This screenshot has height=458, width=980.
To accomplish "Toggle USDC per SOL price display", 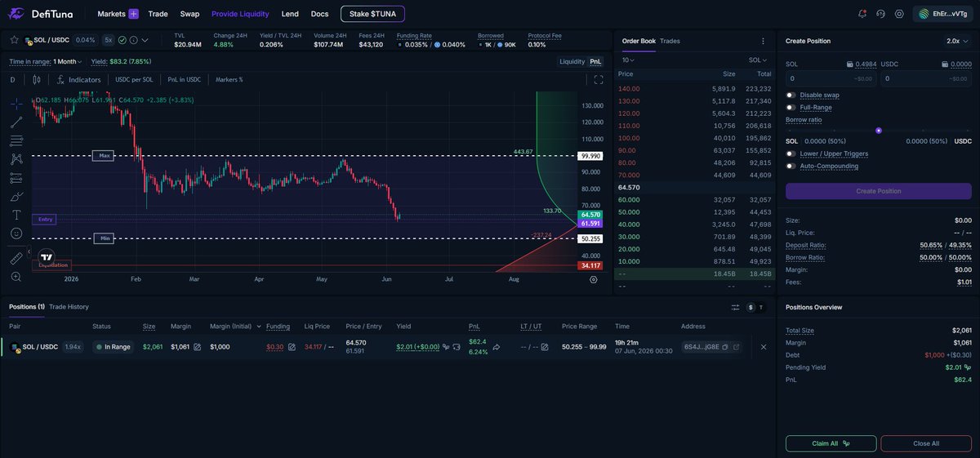I will coord(134,80).
